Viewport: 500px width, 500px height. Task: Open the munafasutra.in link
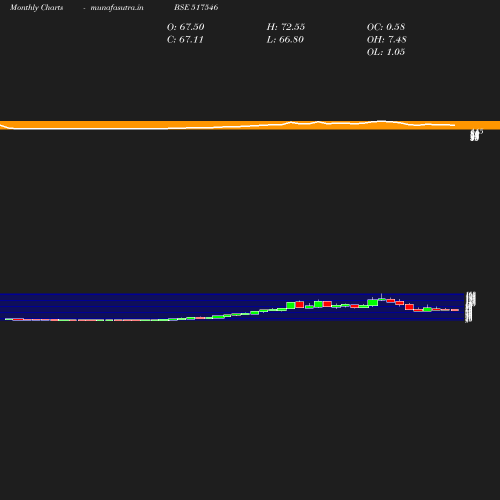point(117,7)
